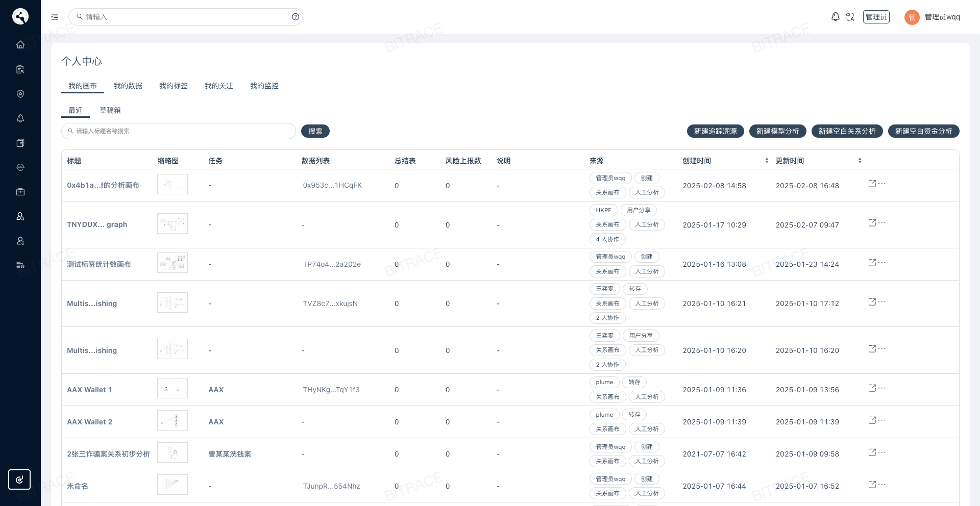980x506 pixels.
Task: Click data list TVZ8c7...xkujsN
Action: click(330, 303)
